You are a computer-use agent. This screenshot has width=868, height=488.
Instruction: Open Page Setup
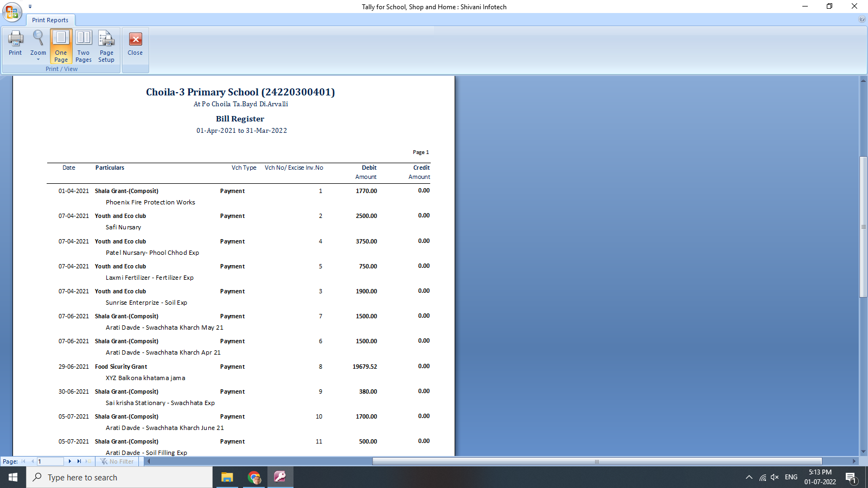pos(106,46)
